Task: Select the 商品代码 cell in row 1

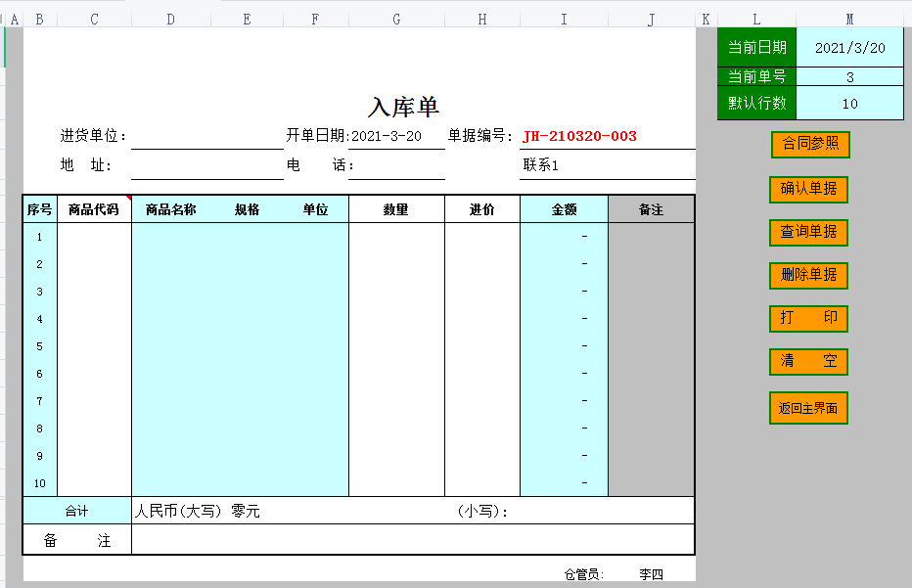Action: pos(94,235)
